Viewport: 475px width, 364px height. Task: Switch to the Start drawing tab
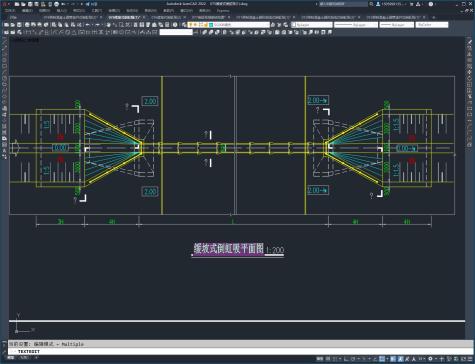pyautogui.click(x=13, y=17)
